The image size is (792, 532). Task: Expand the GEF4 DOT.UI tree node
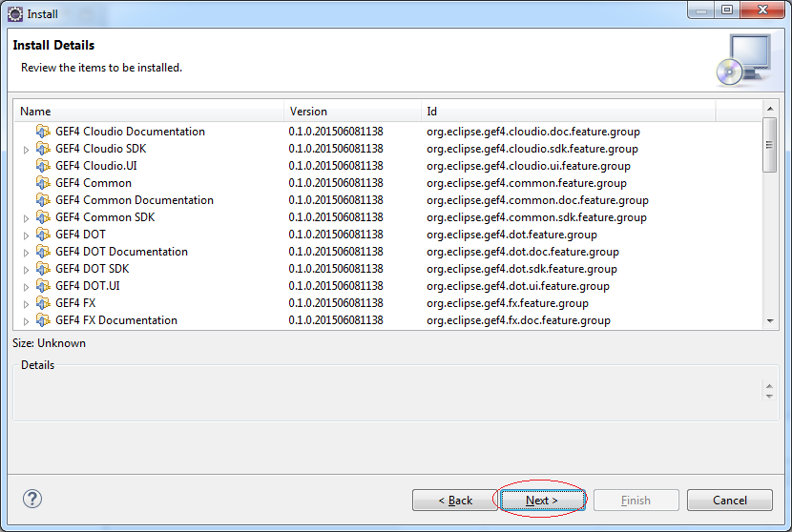click(27, 287)
